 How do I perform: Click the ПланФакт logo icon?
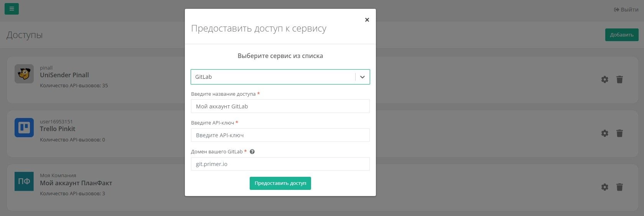[24, 181]
